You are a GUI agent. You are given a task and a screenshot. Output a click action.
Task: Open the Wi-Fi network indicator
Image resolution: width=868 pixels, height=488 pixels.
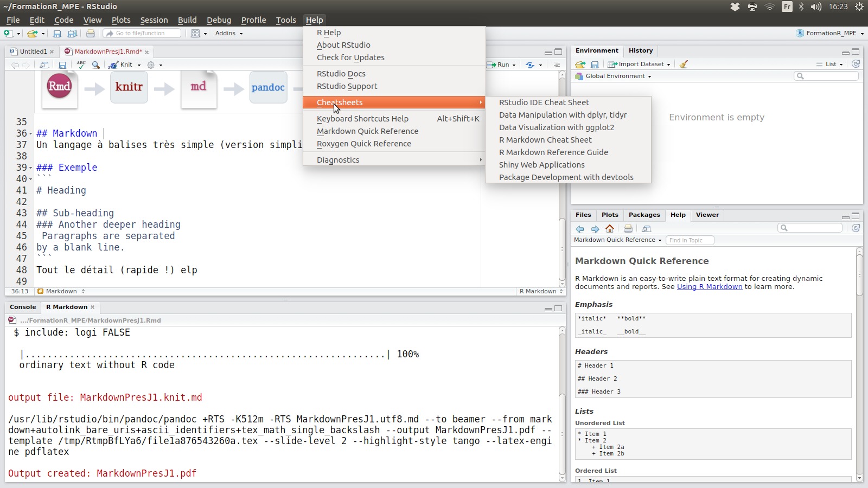pyautogui.click(x=770, y=7)
